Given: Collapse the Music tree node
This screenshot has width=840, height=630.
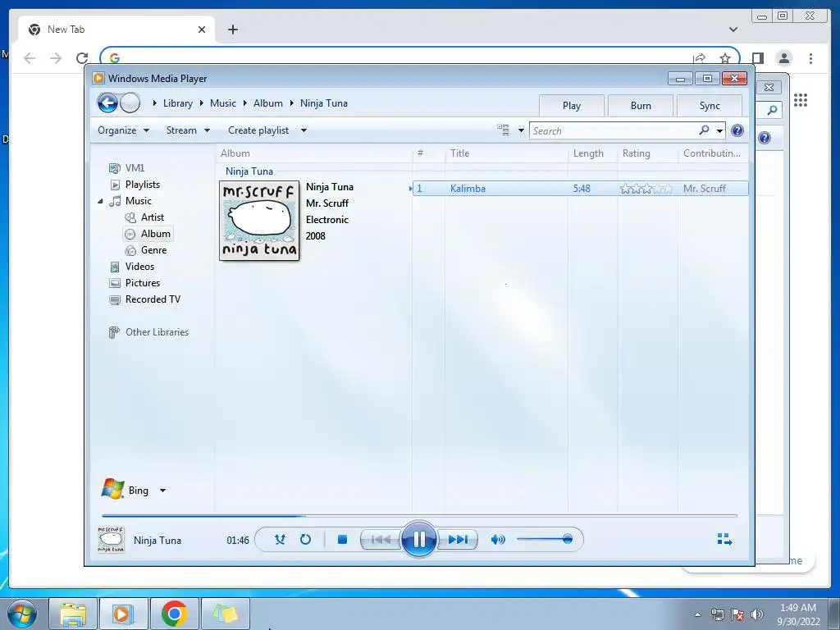Looking at the screenshot, I should 100,201.
